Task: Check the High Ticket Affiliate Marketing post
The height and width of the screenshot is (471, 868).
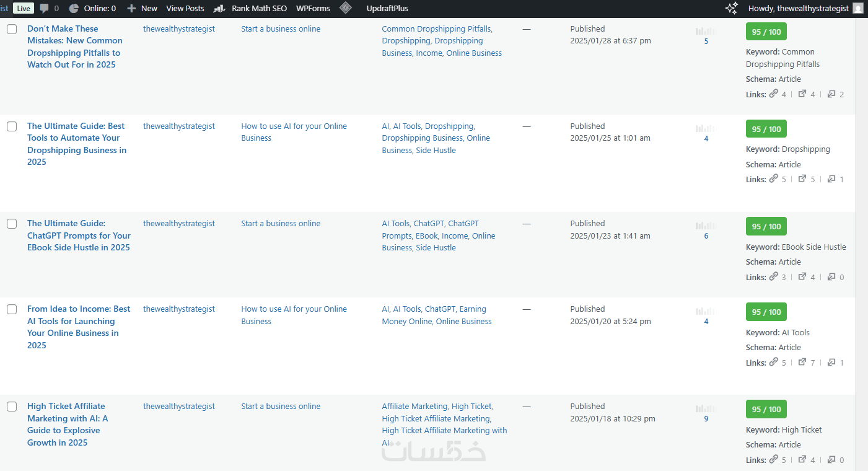Action: tap(12, 407)
